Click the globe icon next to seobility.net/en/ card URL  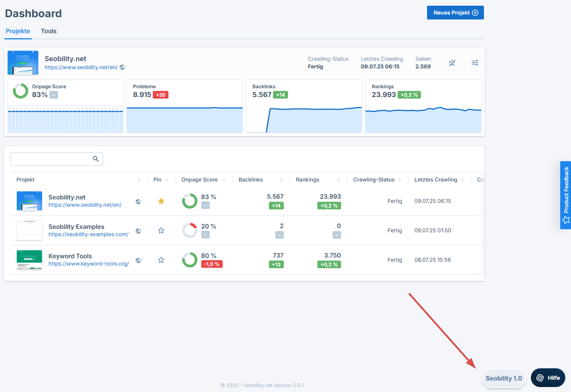pos(122,67)
